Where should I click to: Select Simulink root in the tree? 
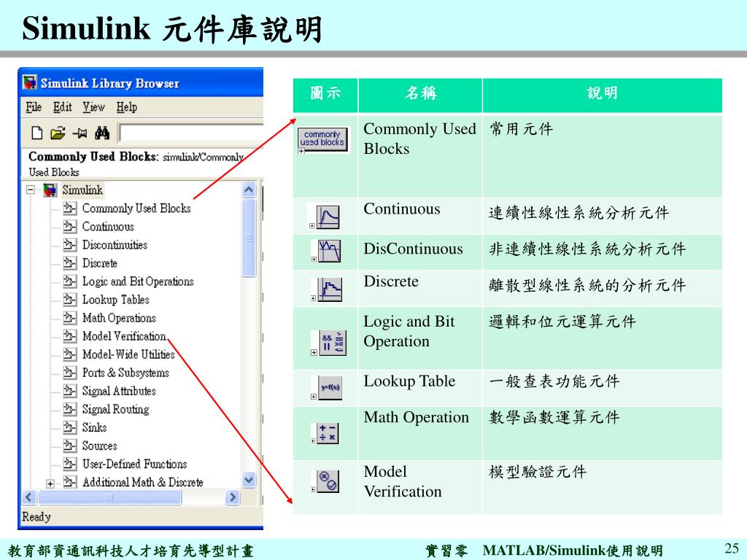82,190
